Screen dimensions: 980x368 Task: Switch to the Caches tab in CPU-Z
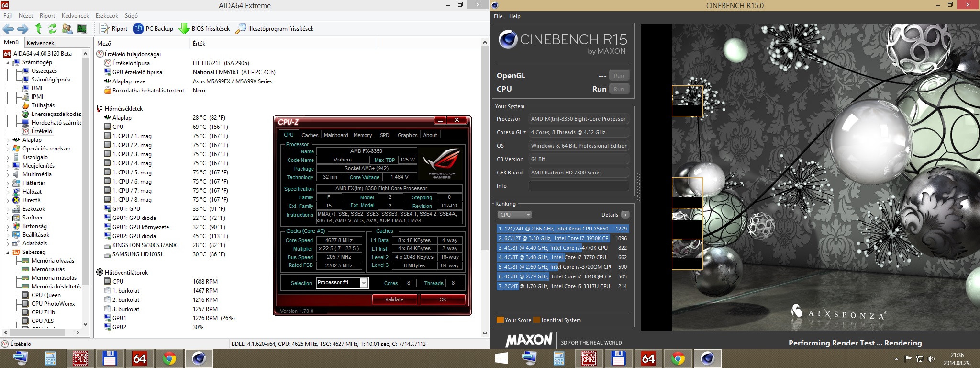tap(310, 135)
